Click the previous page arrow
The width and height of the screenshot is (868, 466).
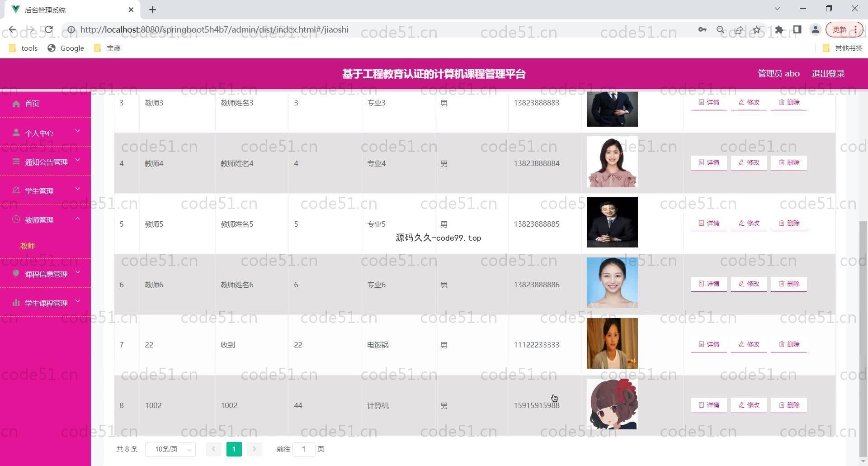[214, 449]
